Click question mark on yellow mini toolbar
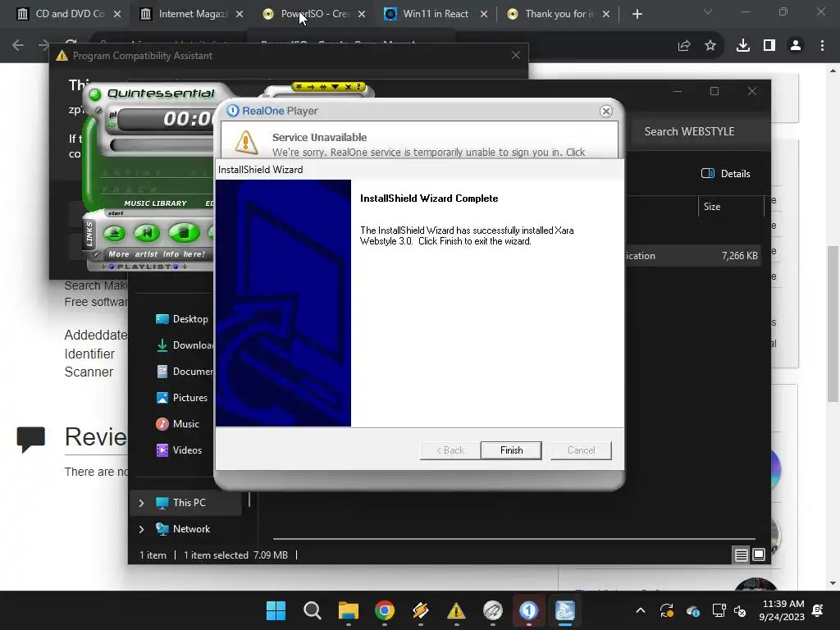The width and height of the screenshot is (840, 630). pyautogui.click(x=359, y=86)
